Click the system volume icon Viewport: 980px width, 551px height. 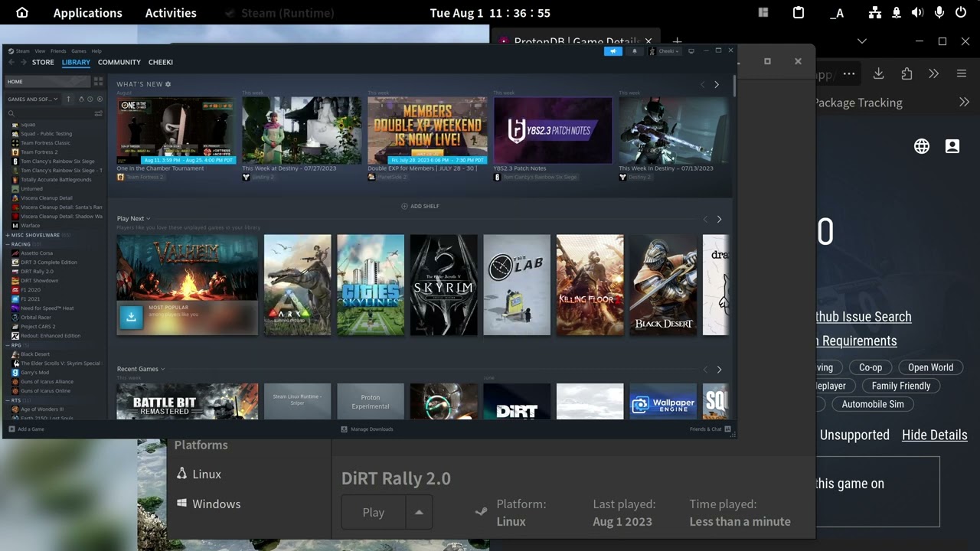click(x=917, y=13)
